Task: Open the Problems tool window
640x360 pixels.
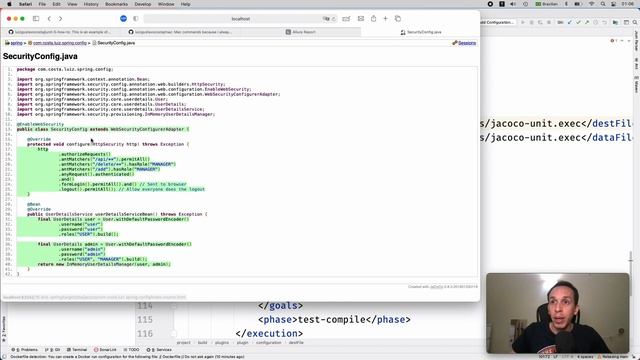Action: [25, 350]
